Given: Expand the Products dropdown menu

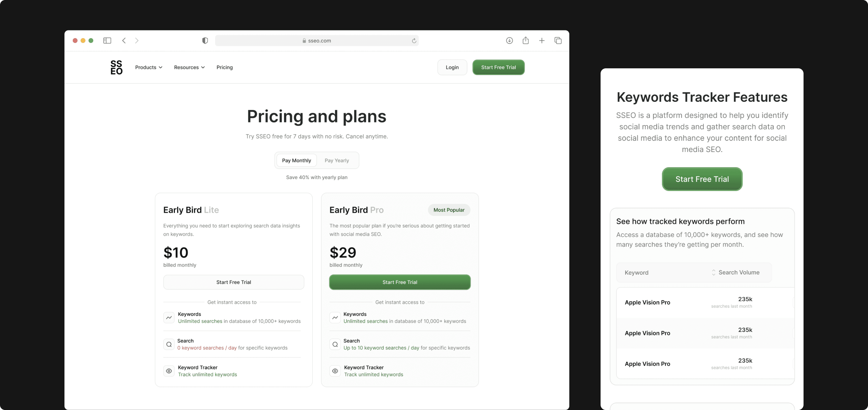Looking at the screenshot, I should (148, 67).
